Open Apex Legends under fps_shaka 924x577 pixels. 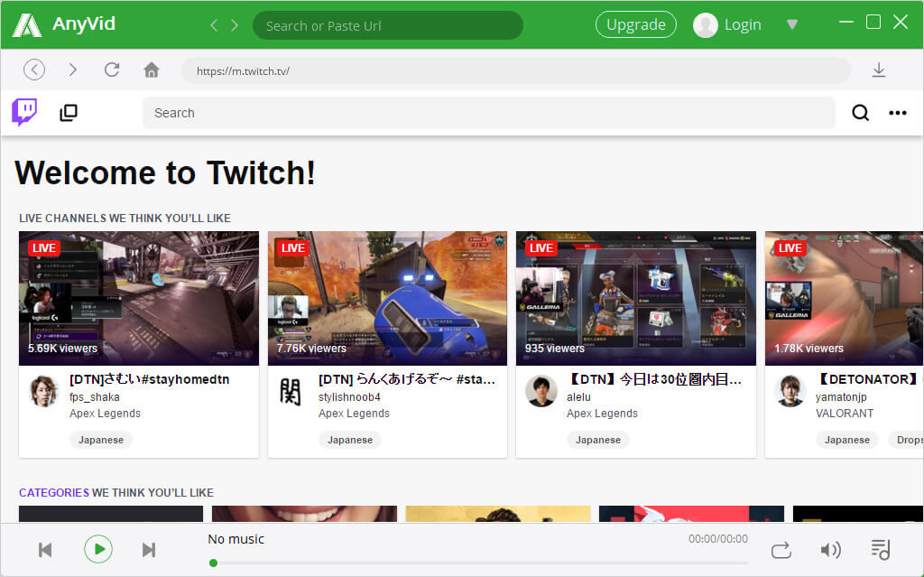105,413
